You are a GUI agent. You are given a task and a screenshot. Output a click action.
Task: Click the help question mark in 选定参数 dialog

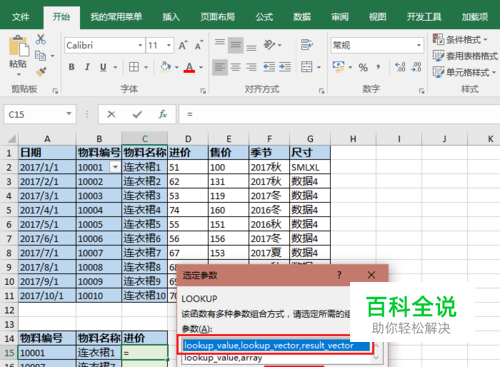[x=339, y=275]
